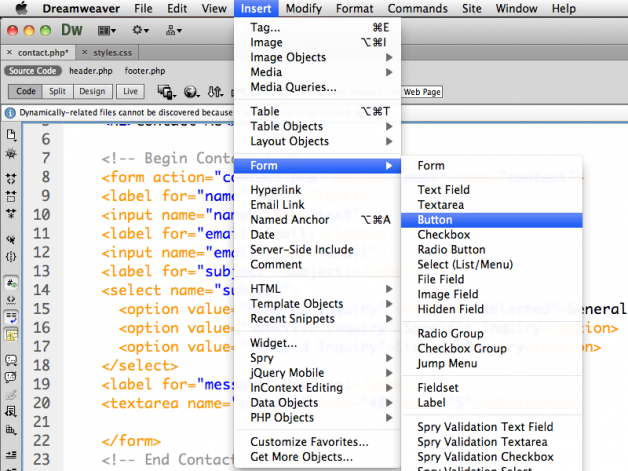The height and width of the screenshot is (471, 628).
Task: Click the Balance Braces icon
Action: (11, 257)
